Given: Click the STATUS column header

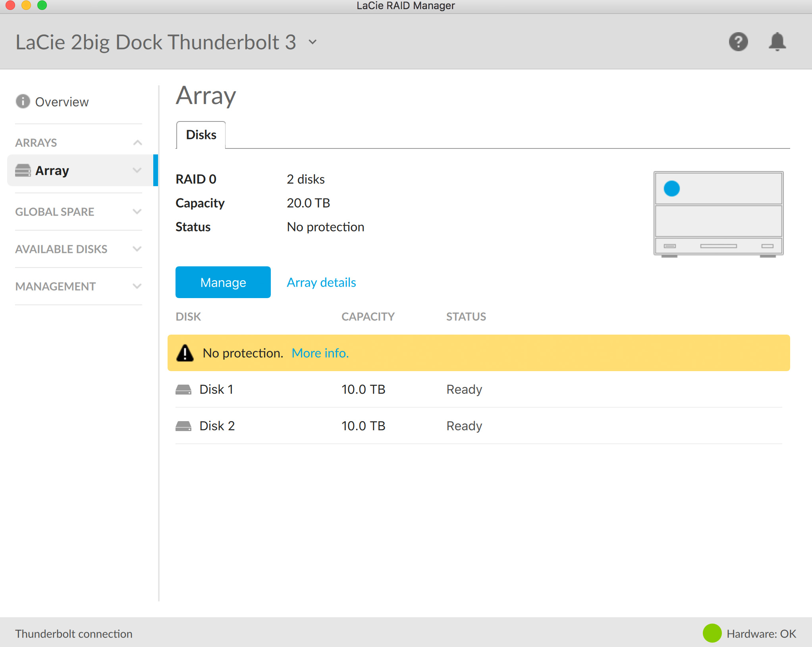Looking at the screenshot, I should (x=466, y=316).
